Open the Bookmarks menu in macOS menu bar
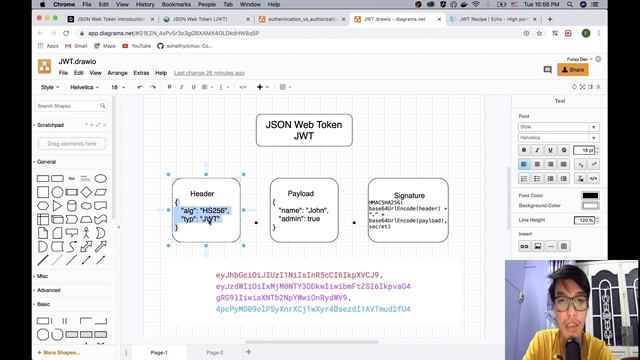The image size is (640, 360). (176, 4)
